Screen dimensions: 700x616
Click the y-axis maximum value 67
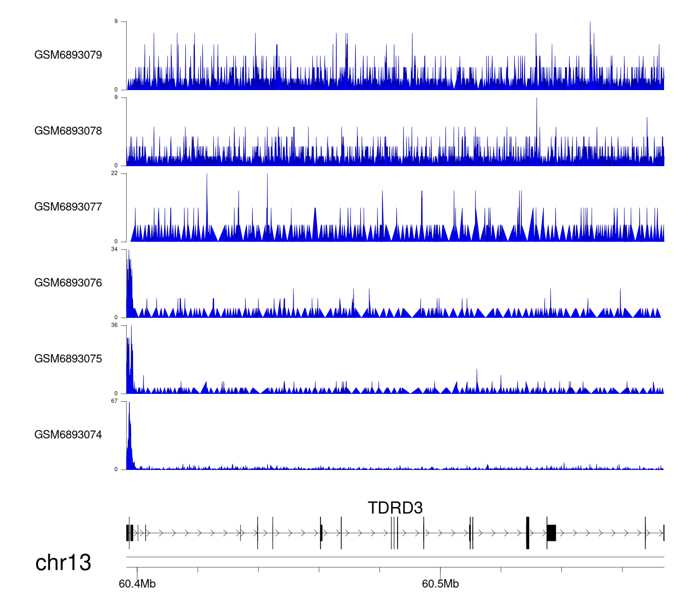click(x=114, y=401)
